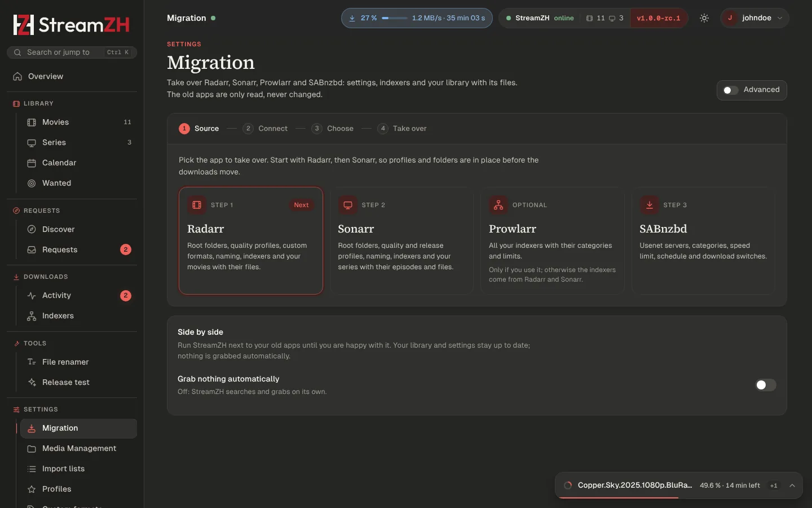812x508 pixels.
Task: Select the Radarr source card
Action: 251,241
